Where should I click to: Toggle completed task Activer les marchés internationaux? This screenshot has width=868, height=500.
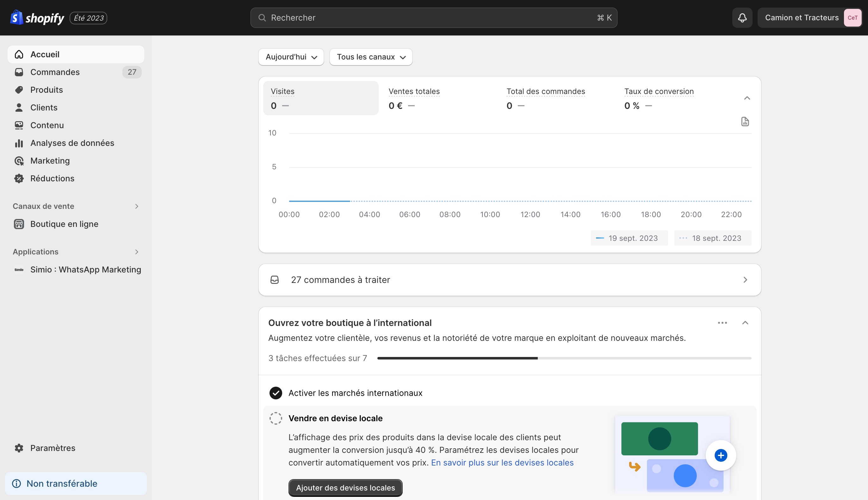click(x=276, y=393)
